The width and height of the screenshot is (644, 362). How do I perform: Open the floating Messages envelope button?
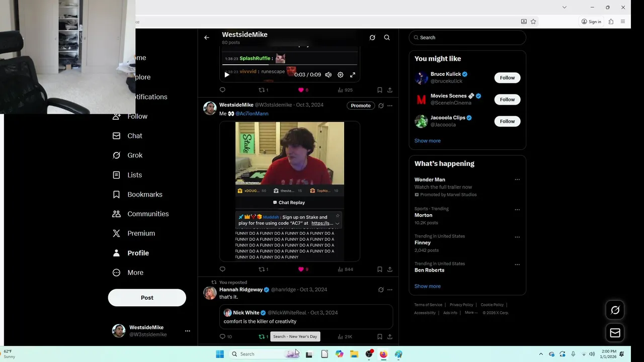(615, 333)
